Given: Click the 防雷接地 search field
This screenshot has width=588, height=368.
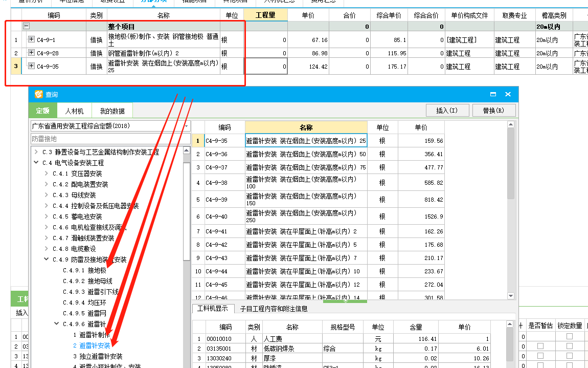Looking at the screenshot, I should (x=110, y=139).
